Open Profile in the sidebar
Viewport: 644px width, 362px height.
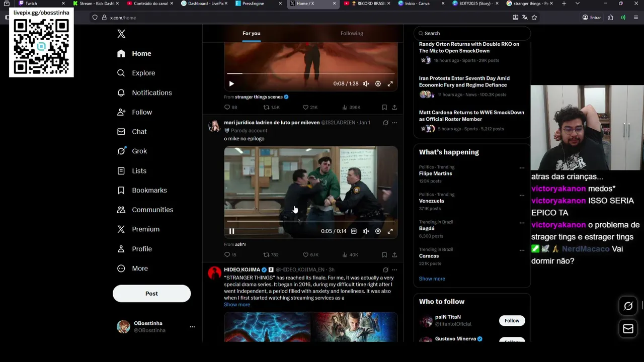click(x=134, y=249)
